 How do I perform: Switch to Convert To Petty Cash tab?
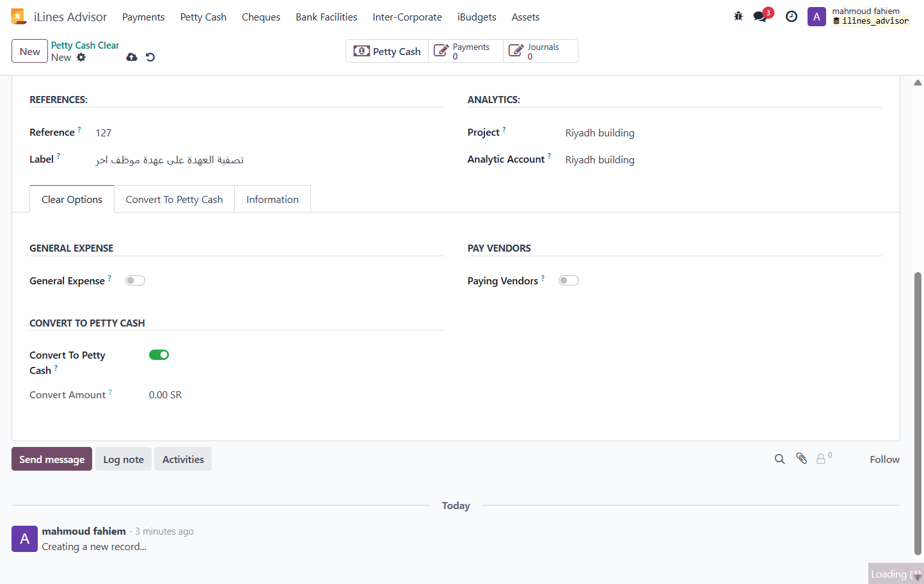click(x=174, y=199)
